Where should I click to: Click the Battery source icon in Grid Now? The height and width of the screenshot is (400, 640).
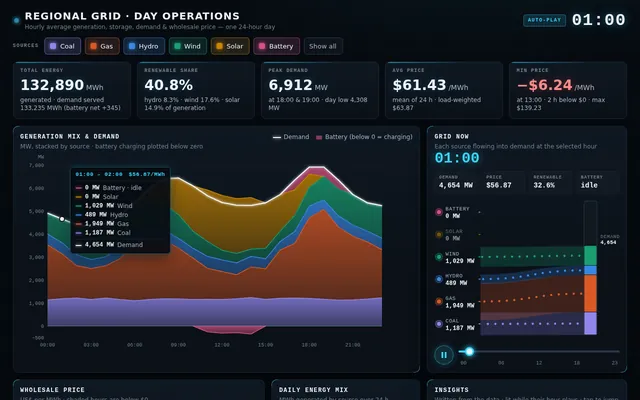pos(439,212)
